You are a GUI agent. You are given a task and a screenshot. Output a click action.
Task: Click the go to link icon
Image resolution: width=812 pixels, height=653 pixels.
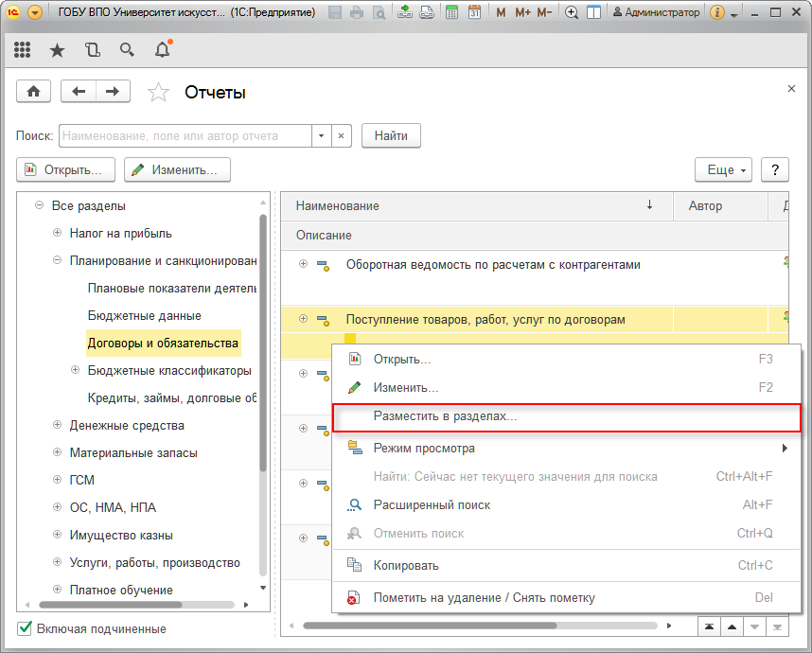(x=427, y=12)
